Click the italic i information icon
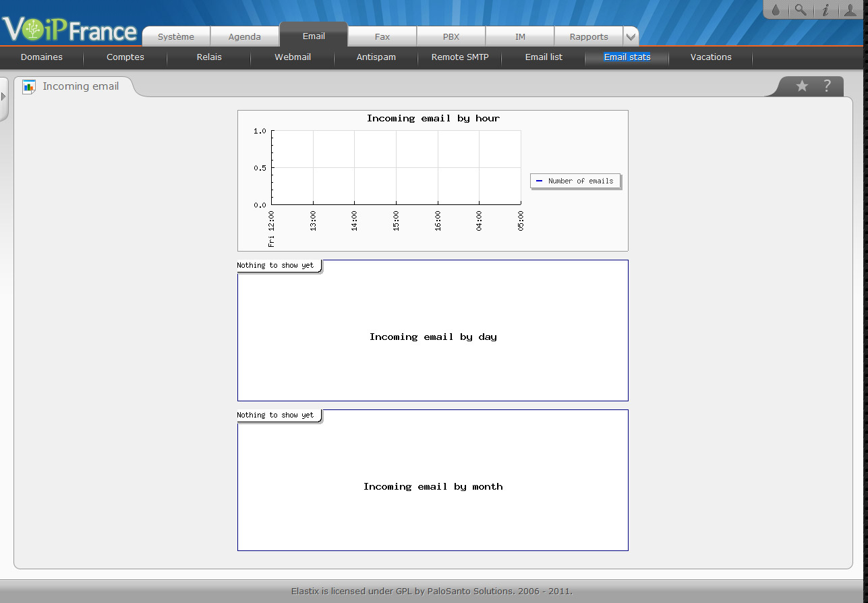This screenshot has height=603, width=868. click(x=825, y=10)
